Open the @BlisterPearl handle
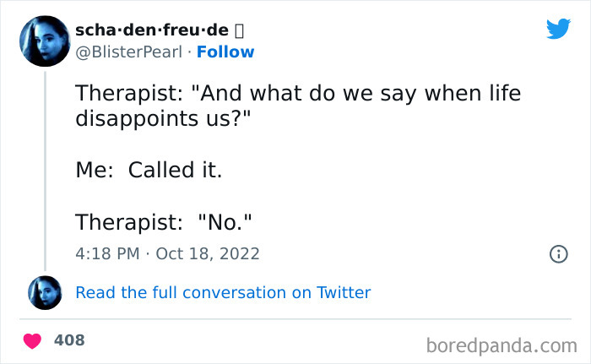The image size is (591, 364). 128,52
